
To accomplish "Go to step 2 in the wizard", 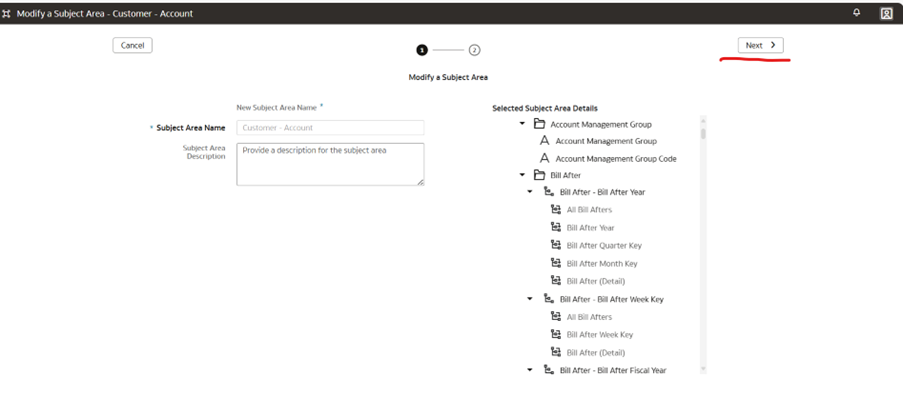I will (474, 50).
